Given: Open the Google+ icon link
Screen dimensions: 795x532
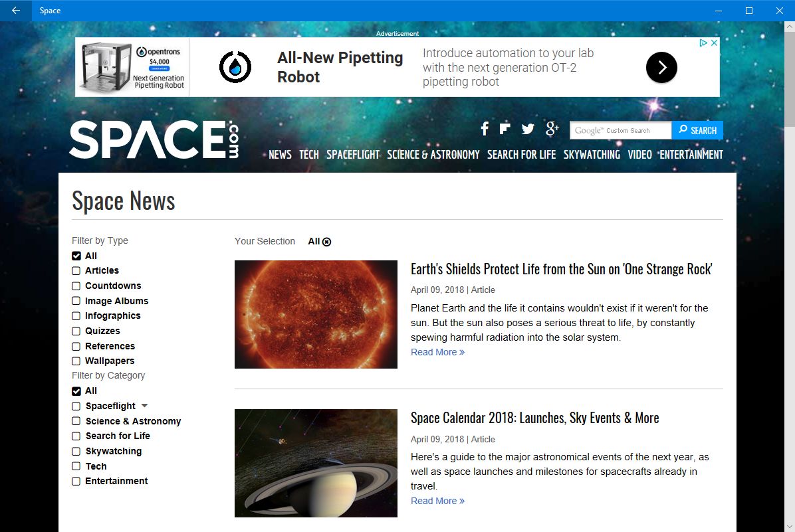Looking at the screenshot, I should click(551, 129).
